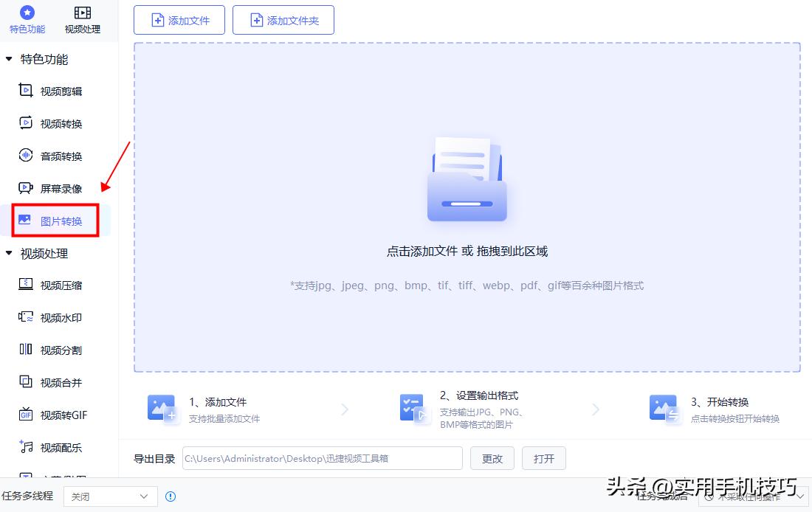Click the info icon beside 任务多线程
The width and height of the screenshot is (812, 512).
(x=171, y=497)
